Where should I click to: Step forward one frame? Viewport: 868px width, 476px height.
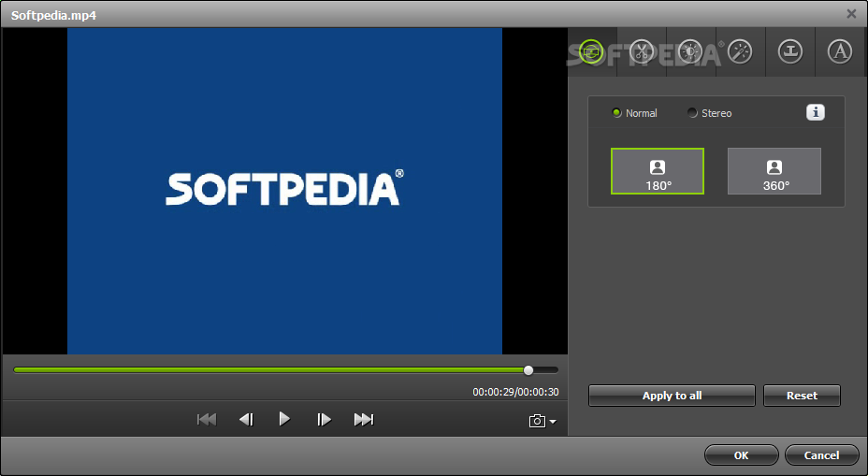(x=324, y=420)
